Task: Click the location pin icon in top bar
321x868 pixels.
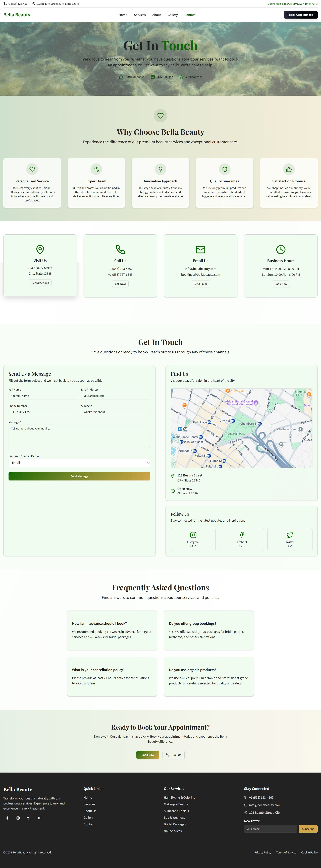Action: [34, 4]
